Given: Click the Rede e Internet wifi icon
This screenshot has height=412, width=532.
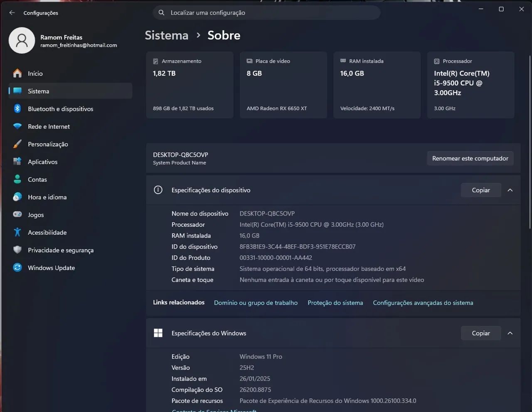Looking at the screenshot, I should pos(17,126).
